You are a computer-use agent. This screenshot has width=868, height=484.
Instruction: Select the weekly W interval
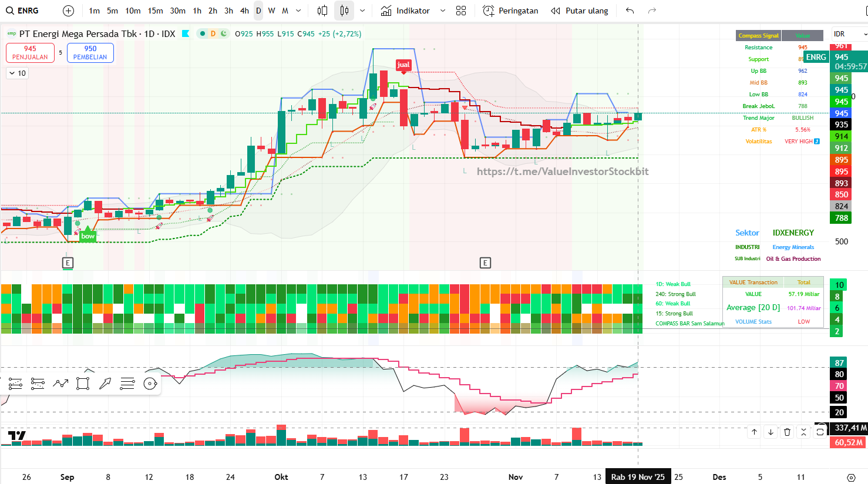pyautogui.click(x=271, y=11)
